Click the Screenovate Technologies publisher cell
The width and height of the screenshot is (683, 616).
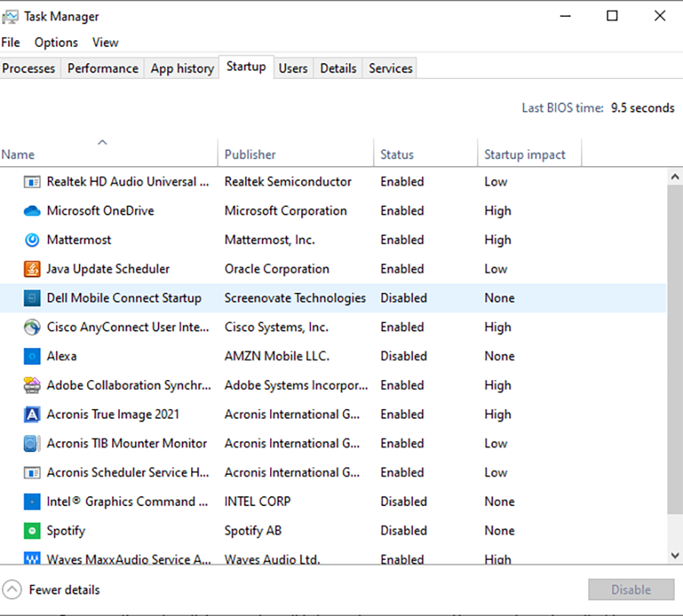click(x=295, y=298)
